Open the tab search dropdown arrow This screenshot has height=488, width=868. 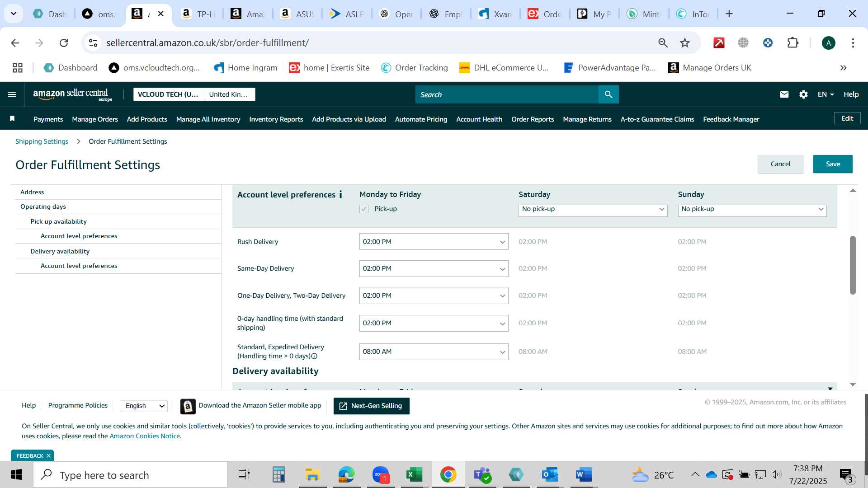pyautogui.click(x=14, y=14)
